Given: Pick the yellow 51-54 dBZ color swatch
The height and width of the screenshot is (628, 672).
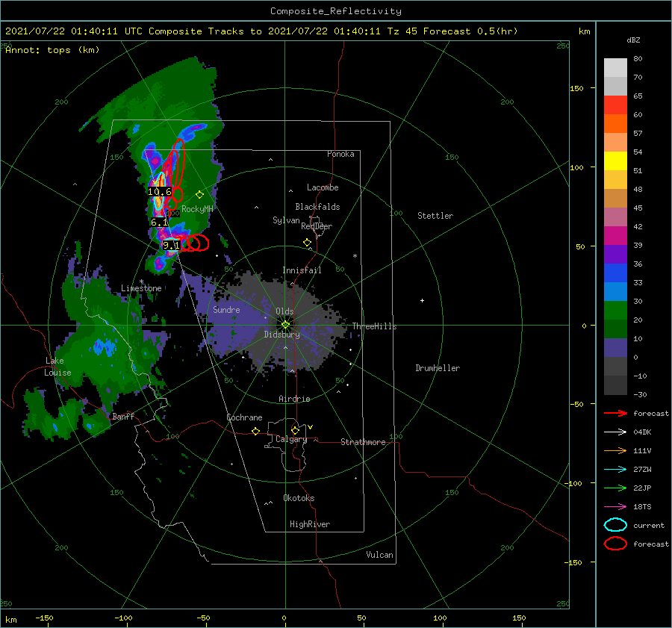Looking at the screenshot, I should 615,161.
